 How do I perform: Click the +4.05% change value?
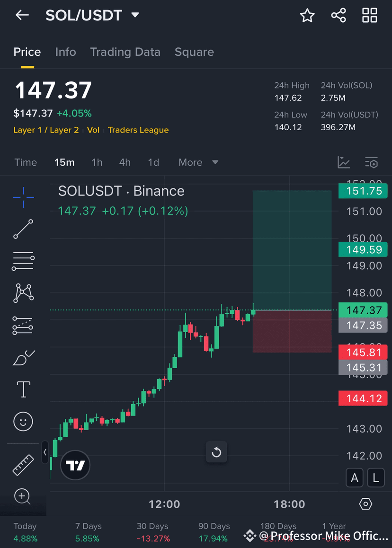click(74, 113)
